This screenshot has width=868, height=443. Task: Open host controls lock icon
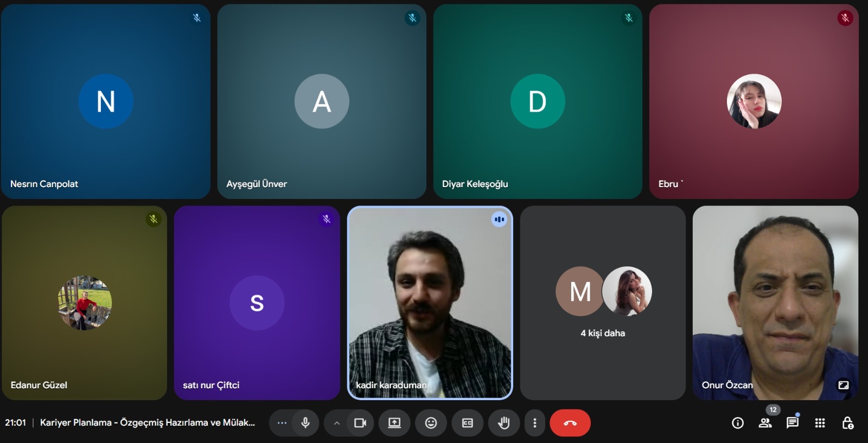[847, 423]
